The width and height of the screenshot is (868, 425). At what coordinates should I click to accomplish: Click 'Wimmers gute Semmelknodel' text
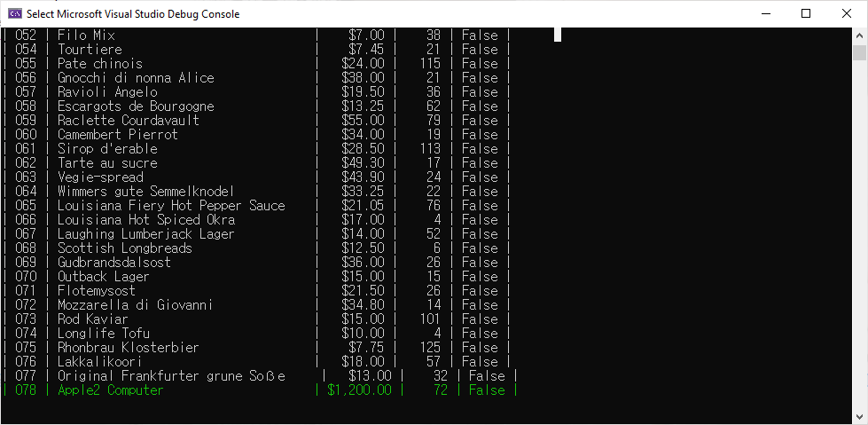click(146, 192)
